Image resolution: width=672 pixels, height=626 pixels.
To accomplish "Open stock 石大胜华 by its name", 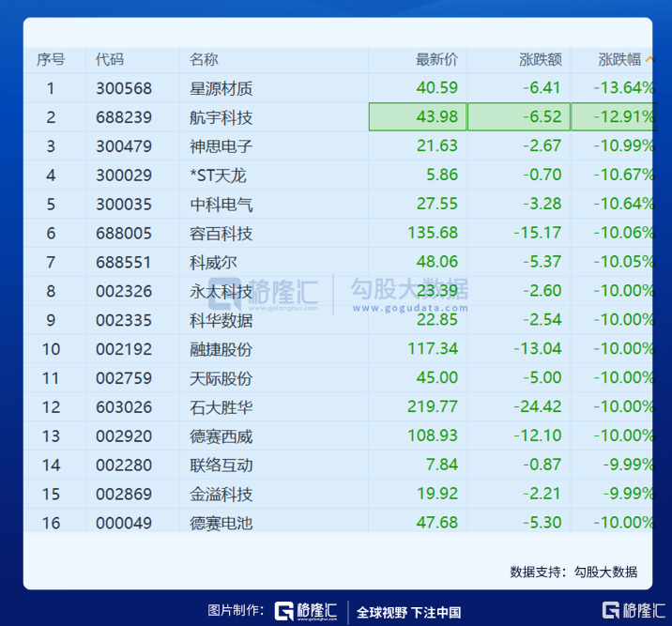I will [221, 407].
